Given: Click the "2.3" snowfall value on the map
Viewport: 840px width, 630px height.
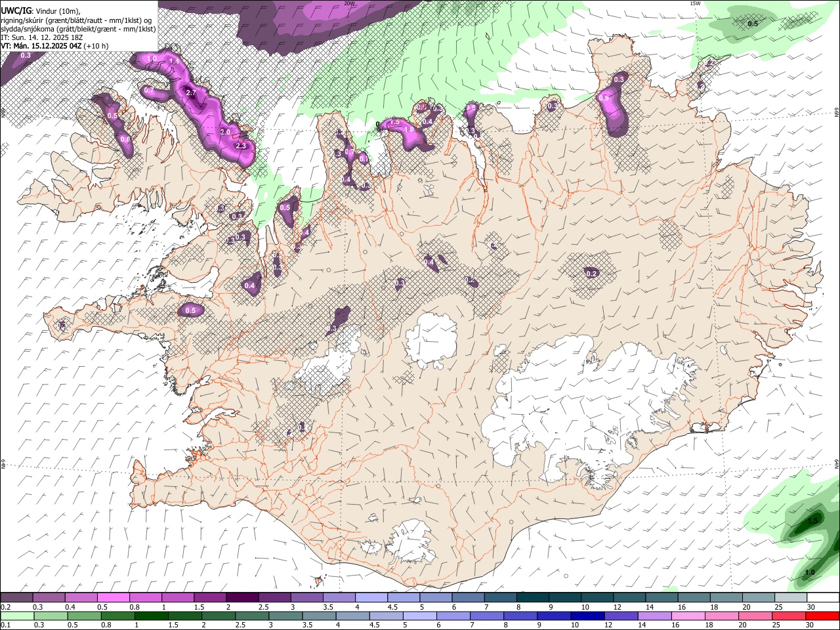Looking at the screenshot, I should click(241, 146).
